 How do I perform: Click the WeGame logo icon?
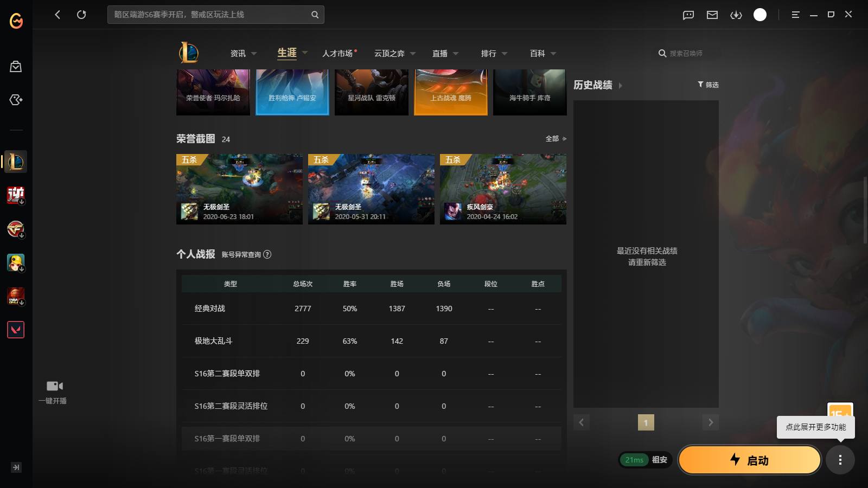pos(16,21)
